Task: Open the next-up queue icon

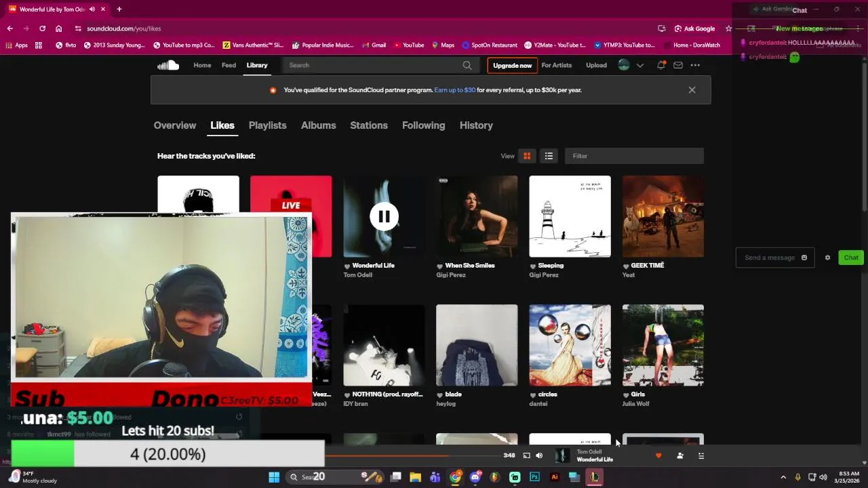Action: [x=701, y=455]
